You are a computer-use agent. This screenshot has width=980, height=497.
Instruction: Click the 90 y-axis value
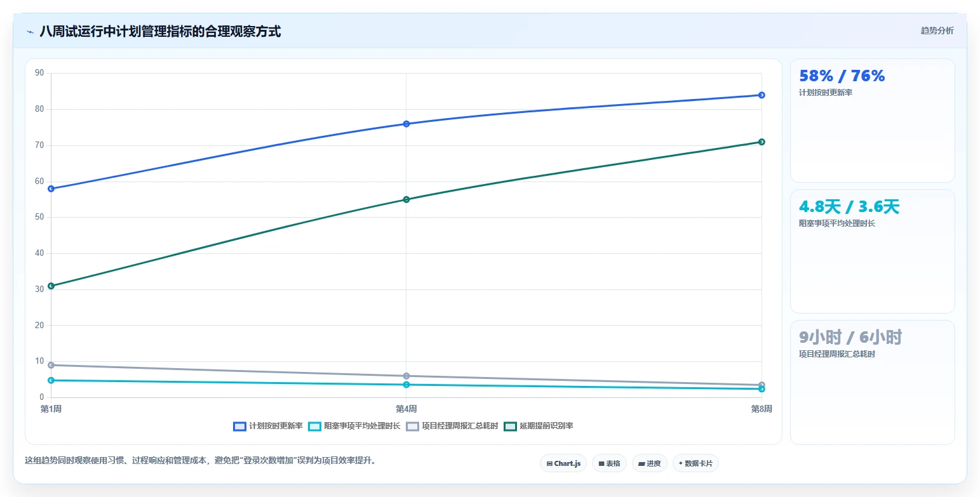(x=39, y=73)
